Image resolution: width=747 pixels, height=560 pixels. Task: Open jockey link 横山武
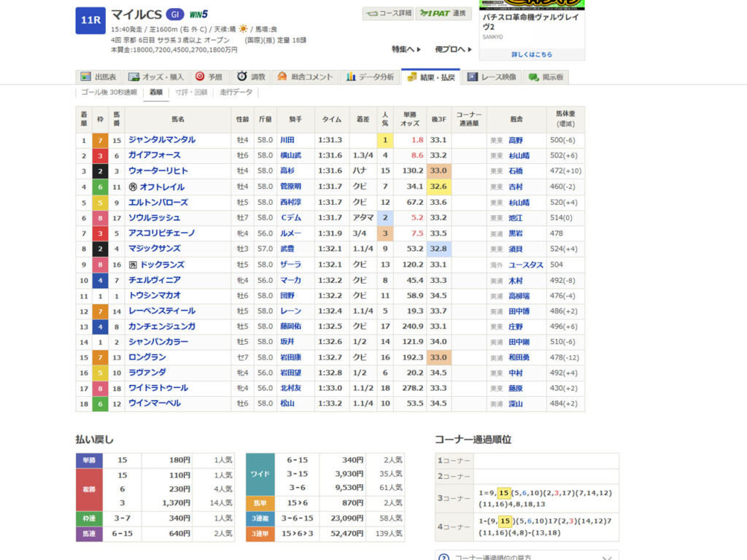pos(291,155)
